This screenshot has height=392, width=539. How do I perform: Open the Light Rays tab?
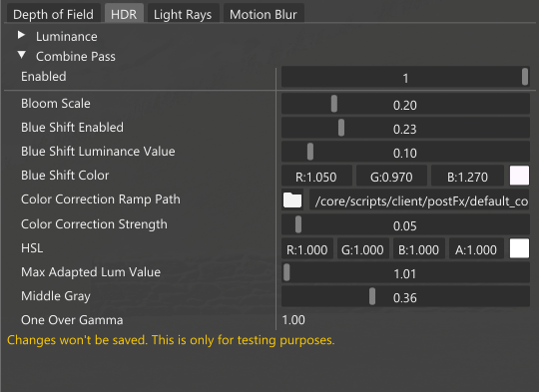tap(183, 14)
